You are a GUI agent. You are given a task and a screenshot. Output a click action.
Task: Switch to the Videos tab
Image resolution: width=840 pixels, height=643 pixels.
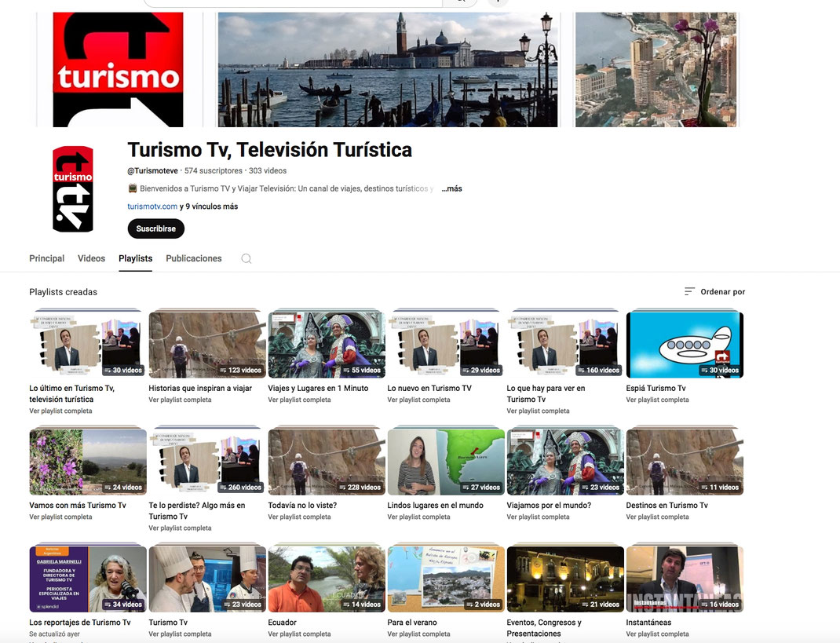91,258
